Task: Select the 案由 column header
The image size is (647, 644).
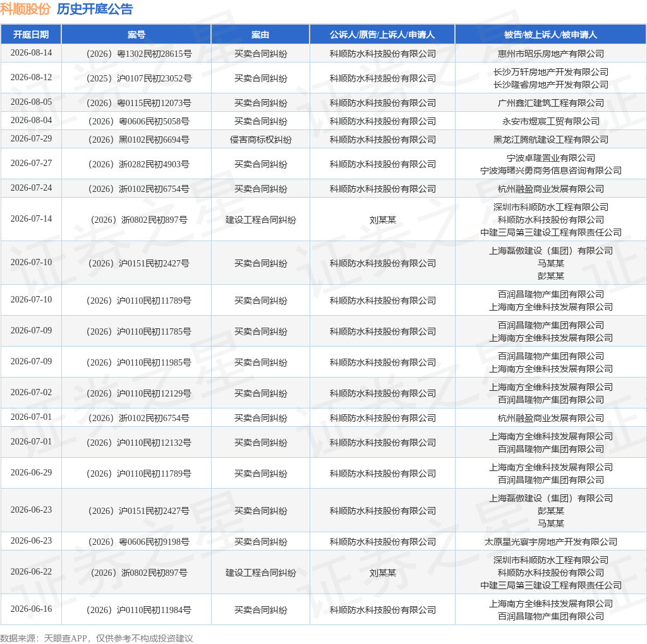Action: pyautogui.click(x=260, y=35)
